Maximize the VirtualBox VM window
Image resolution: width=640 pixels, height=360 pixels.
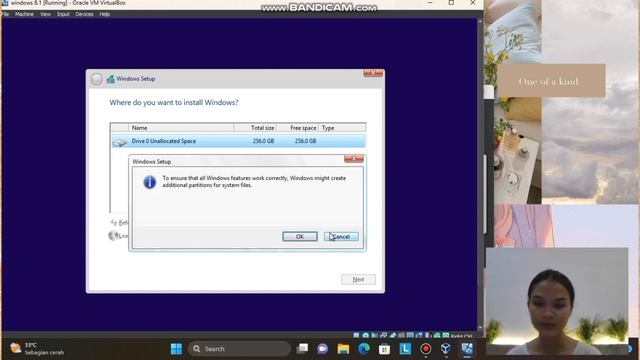[x=451, y=3]
